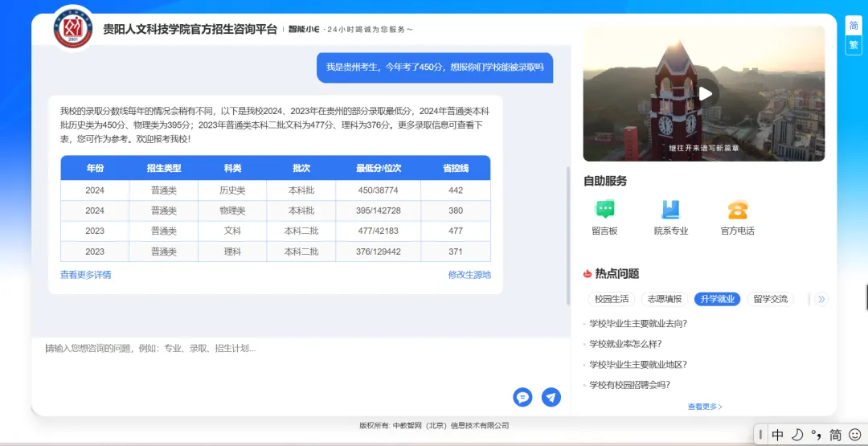Send message with paper plane icon
This screenshot has width=868, height=446.
tap(551, 397)
